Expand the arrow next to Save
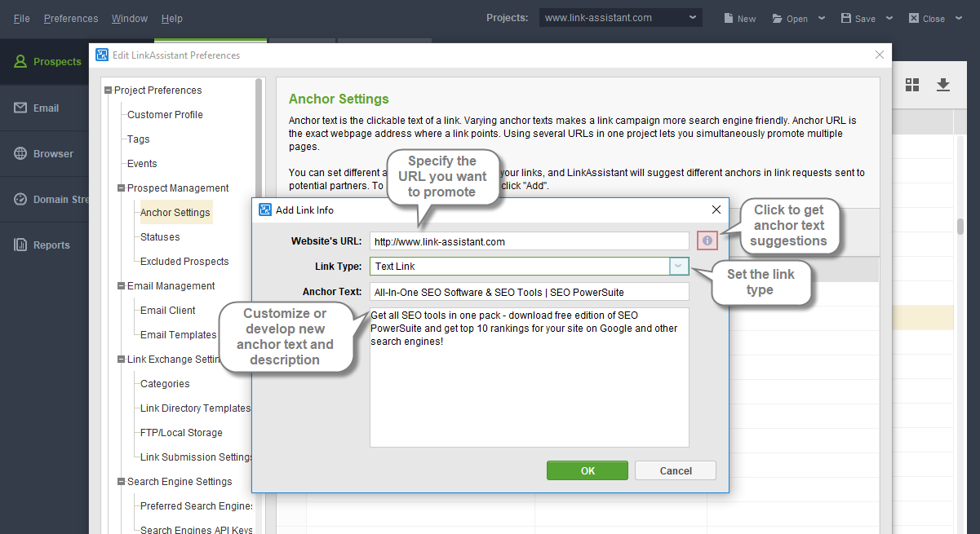 pyautogui.click(x=889, y=18)
